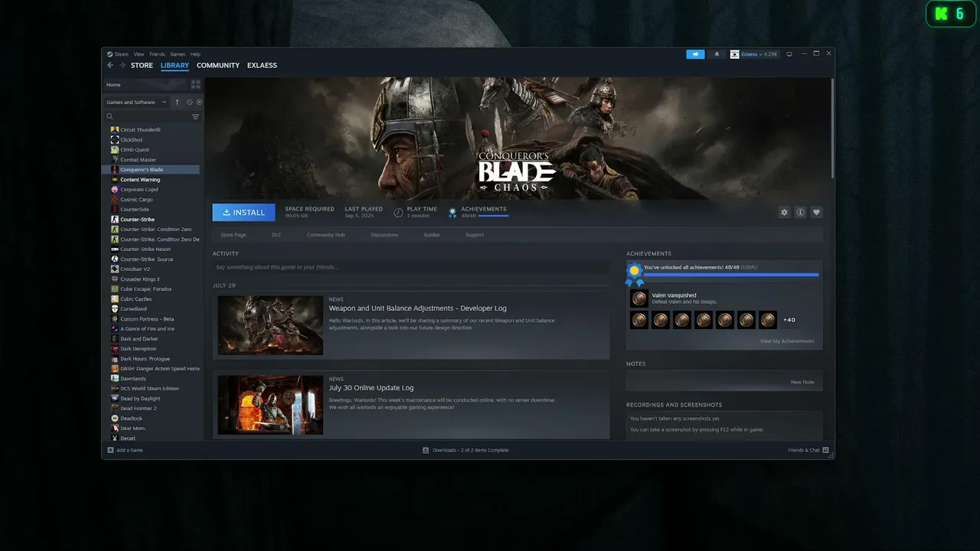980x551 pixels.
Task: Expand the Games and Software dropdown
Action: pos(136,102)
